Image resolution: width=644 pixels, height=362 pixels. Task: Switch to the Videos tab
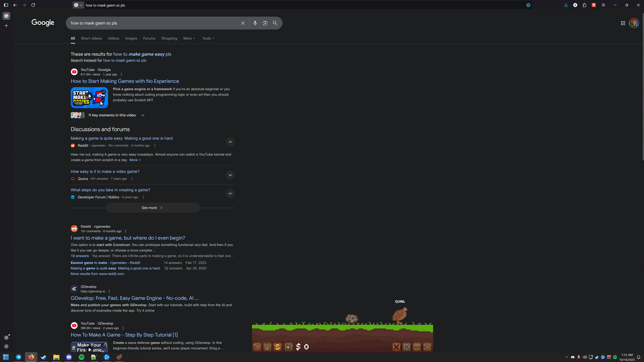tap(114, 38)
